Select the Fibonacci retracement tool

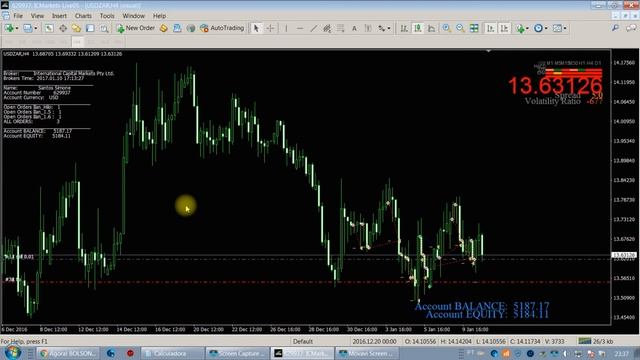[x=340, y=28]
